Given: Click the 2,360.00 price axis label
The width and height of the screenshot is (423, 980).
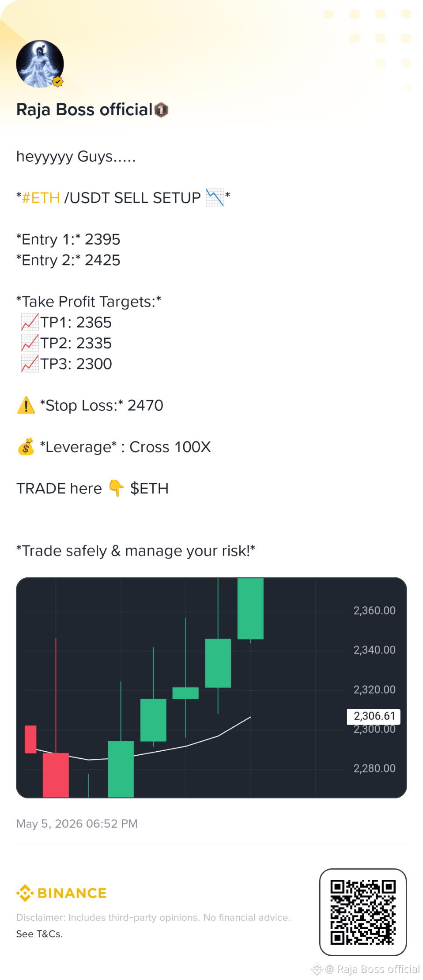Looking at the screenshot, I should tap(374, 610).
